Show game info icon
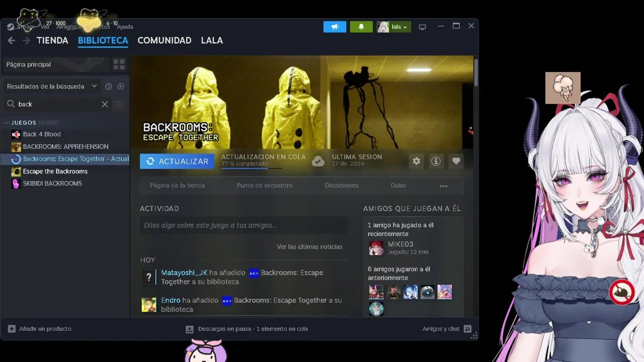Image resolution: width=644 pixels, height=362 pixels. 436,161
